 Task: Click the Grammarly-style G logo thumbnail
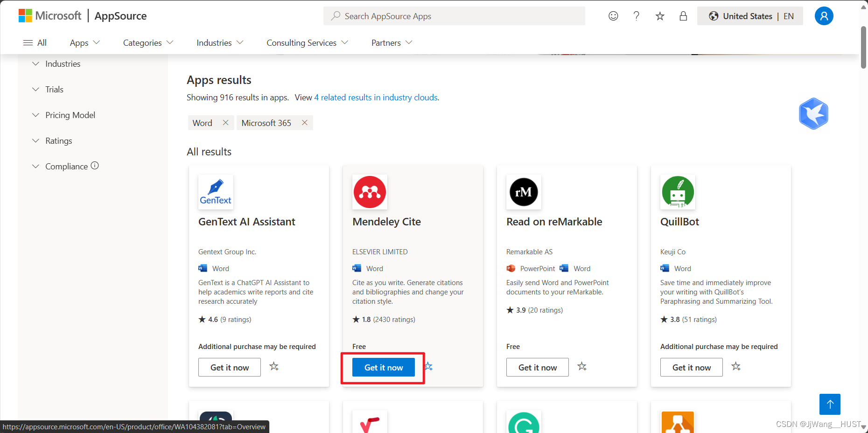[x=524, y=422]
